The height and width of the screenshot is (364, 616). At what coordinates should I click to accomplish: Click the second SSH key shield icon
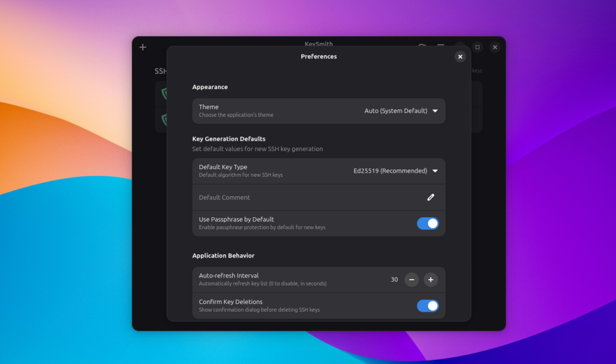point(164,120)
